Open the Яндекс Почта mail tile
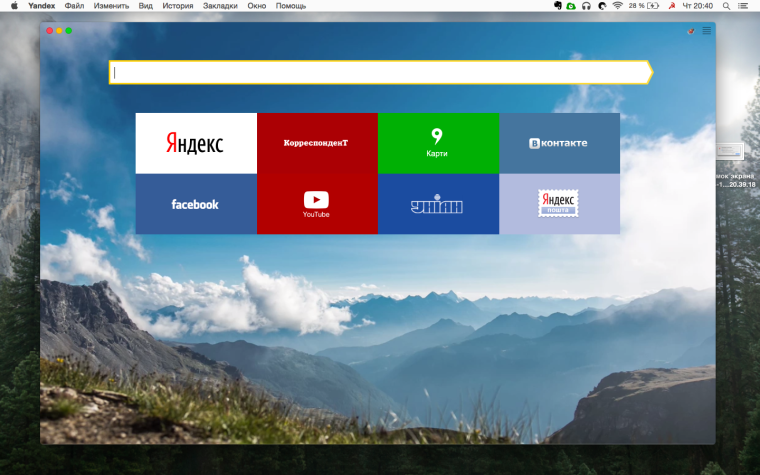The height and width of the screenshot is (475, 760). pyautogui.click(x=559, y=204)
